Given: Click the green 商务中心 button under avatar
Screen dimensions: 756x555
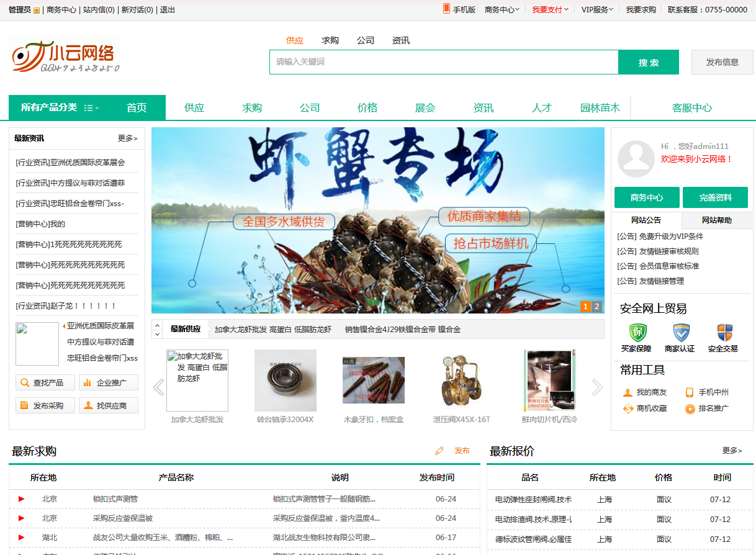Looking at the screenshot, I should click(x=647, y=197).
